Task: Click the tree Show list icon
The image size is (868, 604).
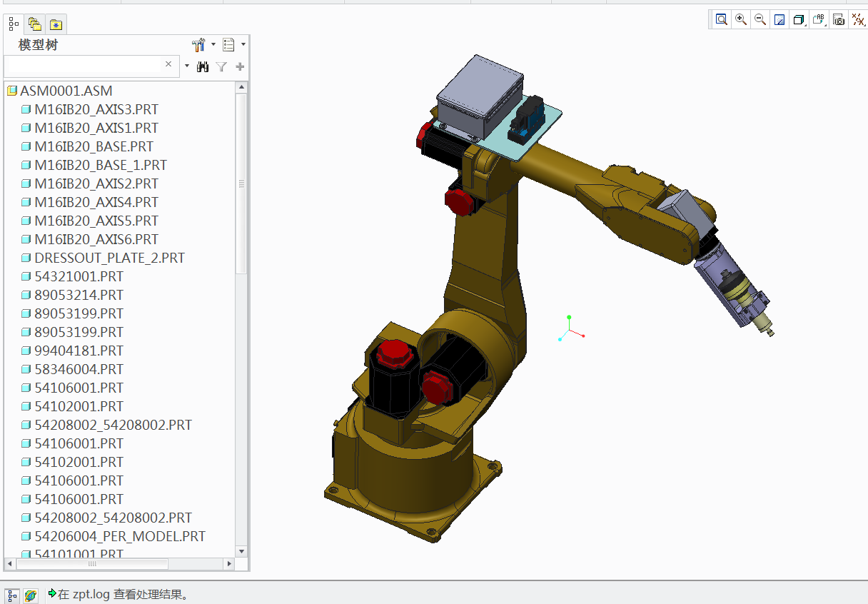Action: (x=228, y=45)
